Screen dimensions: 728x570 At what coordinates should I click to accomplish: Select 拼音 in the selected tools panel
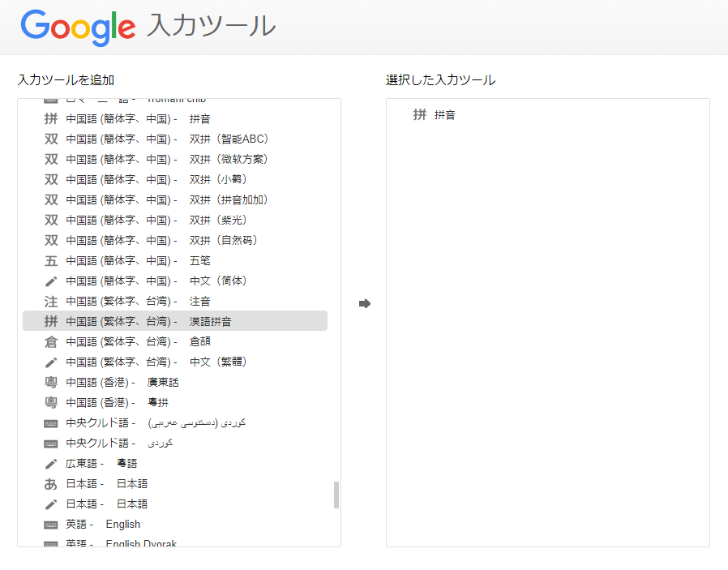[445, 115]
